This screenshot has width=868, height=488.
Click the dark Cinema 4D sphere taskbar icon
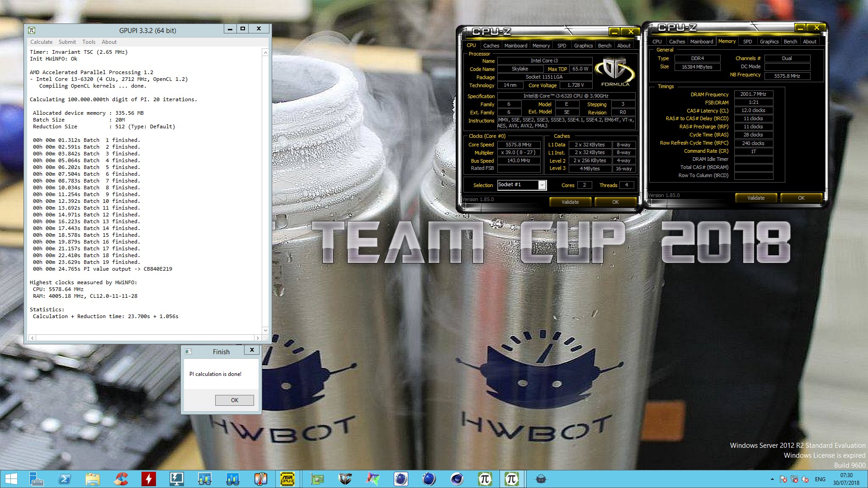click(x=457, y=479)
